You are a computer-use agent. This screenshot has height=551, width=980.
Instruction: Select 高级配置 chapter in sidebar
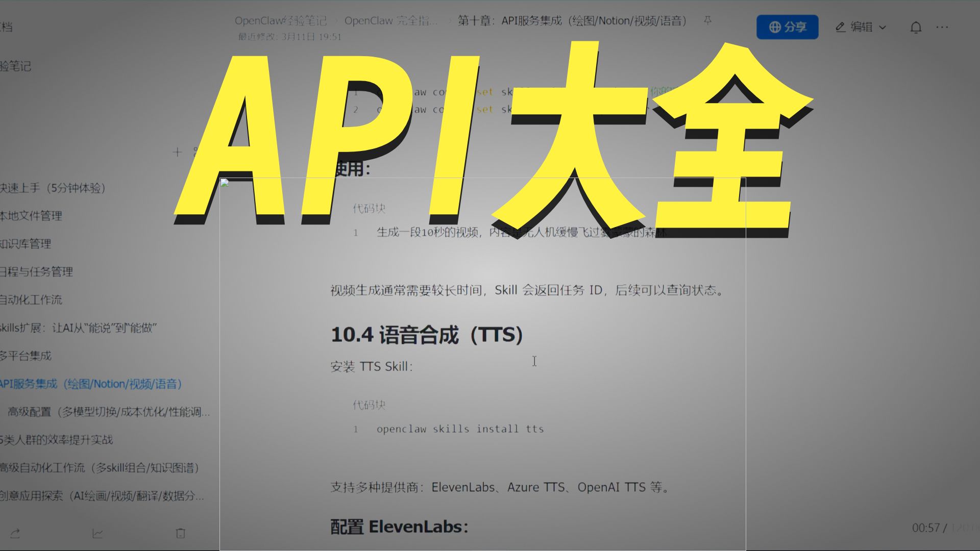108,412
